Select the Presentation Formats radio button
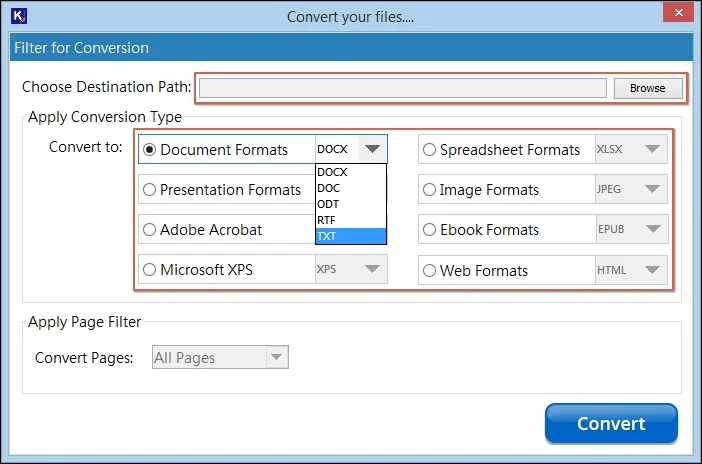The image size is (702, 464). [149, 189]
